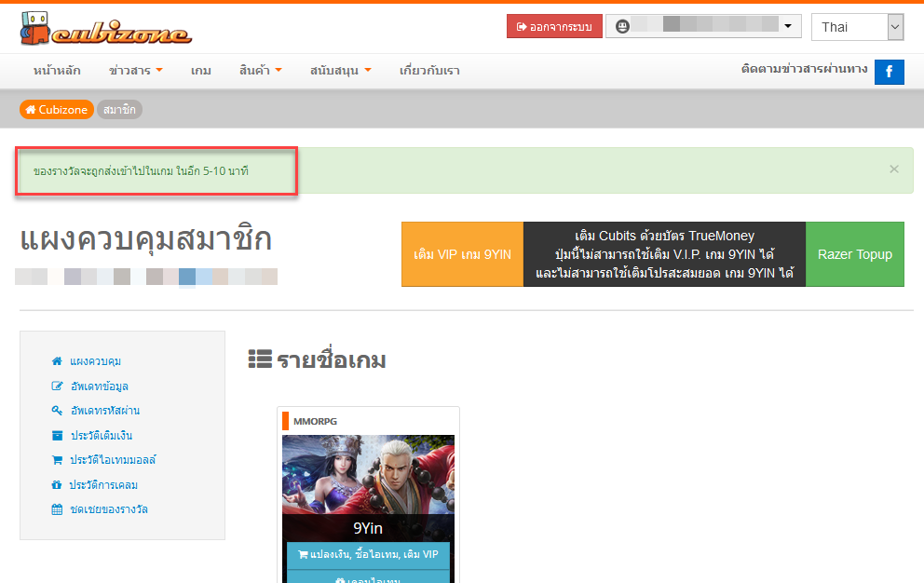Viewport: 924px width, 583px height.
Task: Open แผงควบคุม sidebar link
Action: 95,361
